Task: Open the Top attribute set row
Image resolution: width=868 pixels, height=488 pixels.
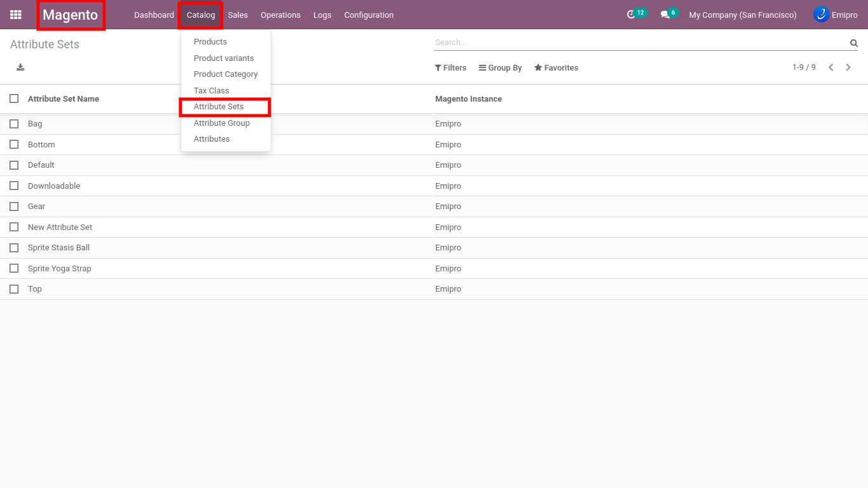Action: pos(434,289)
